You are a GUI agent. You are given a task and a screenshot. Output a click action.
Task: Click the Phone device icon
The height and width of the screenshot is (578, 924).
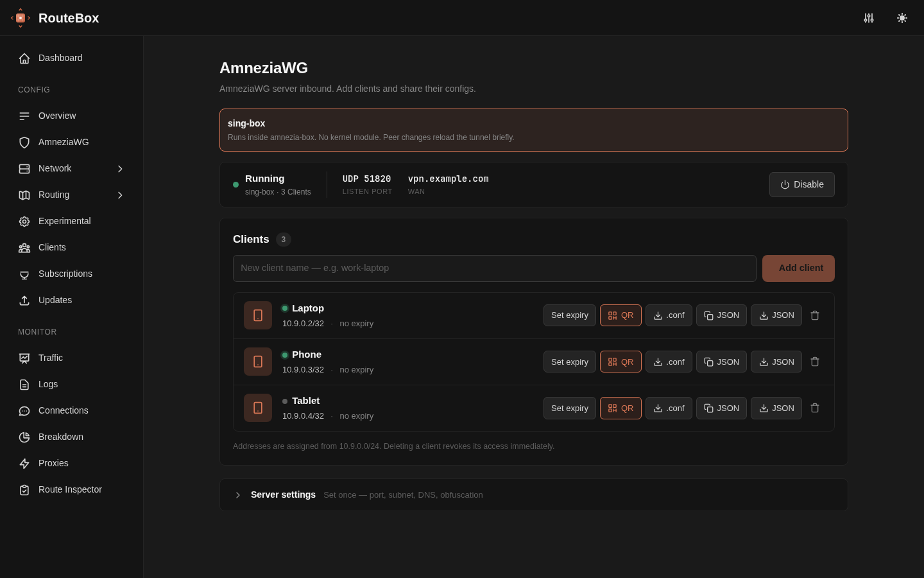[x=258, y=362]
